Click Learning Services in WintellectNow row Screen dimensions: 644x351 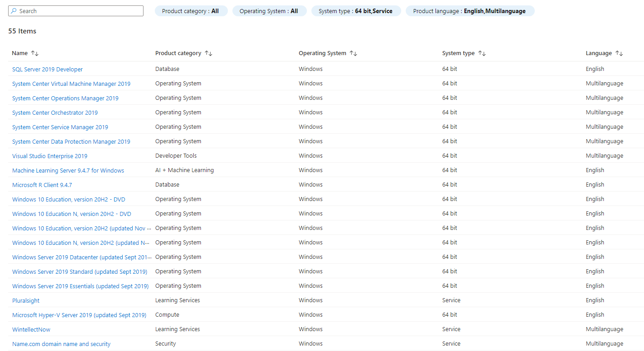click(177, 329)
